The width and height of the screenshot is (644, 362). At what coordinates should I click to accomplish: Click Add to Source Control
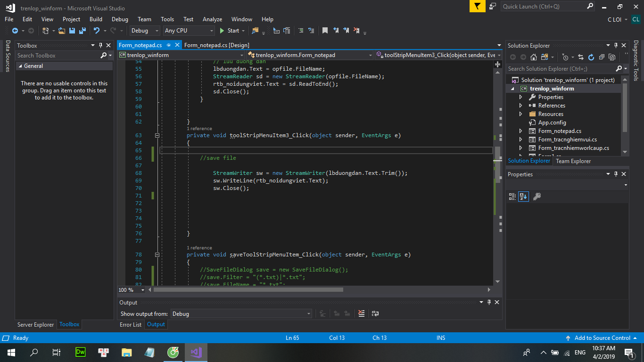click(602, 337)
